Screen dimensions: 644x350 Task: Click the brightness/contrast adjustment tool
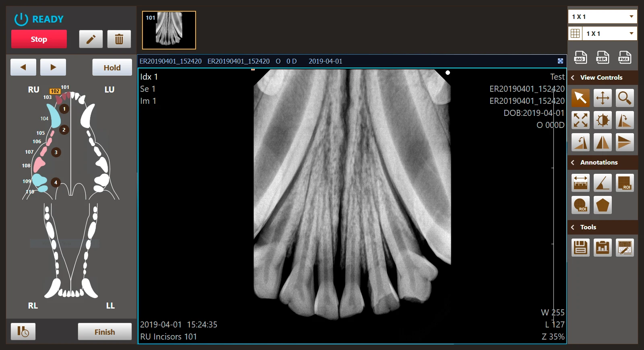[602, 120]
